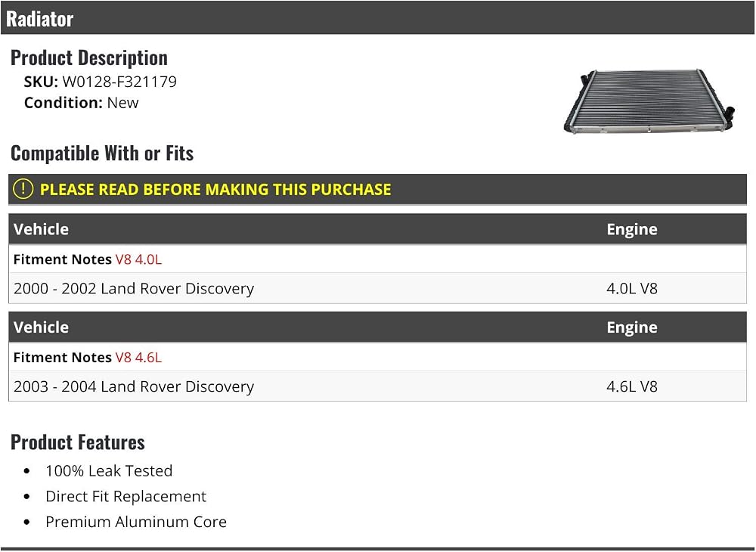The width and height of the screenshot is (756, 552).
Task: Click the PLEASE READ BEFORE MAKING THIS PURCHASE banner
Action: click(377, 190)
